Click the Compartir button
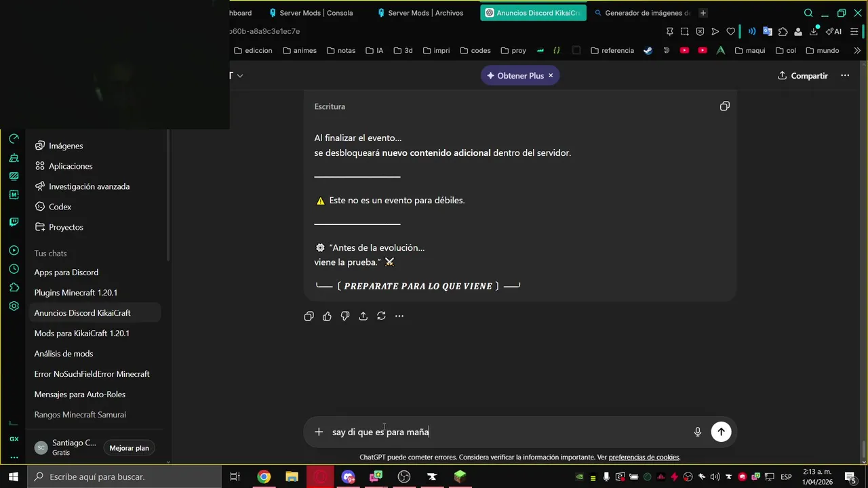Image resolution: width=868 pixels, height=488 pixels. click(x=803, y=75)
